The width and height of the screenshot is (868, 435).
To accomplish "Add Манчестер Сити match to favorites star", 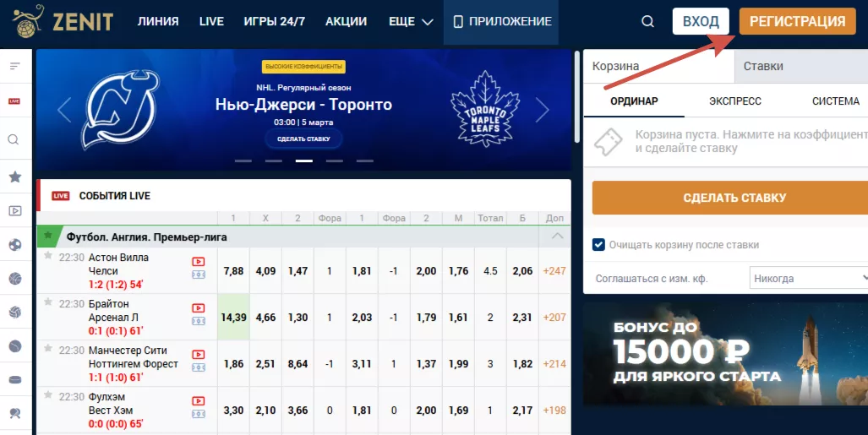I will point(48,348).
